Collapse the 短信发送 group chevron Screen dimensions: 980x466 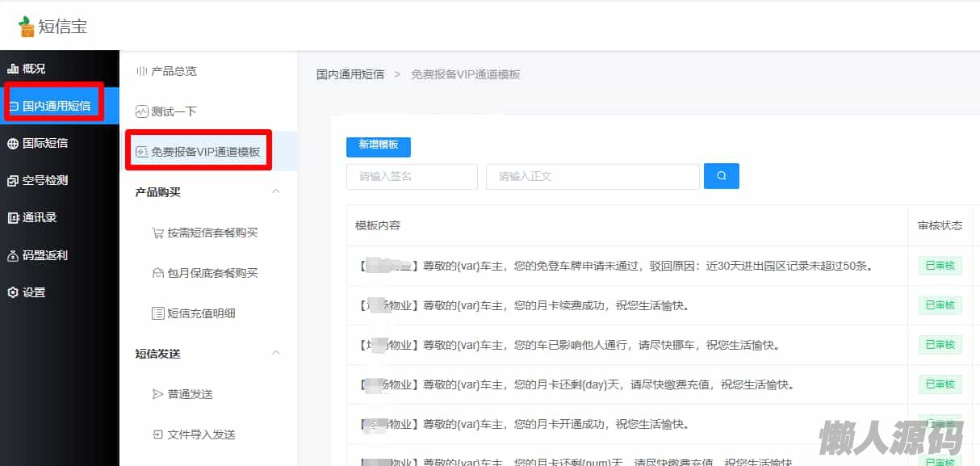[x=276, y=353]
